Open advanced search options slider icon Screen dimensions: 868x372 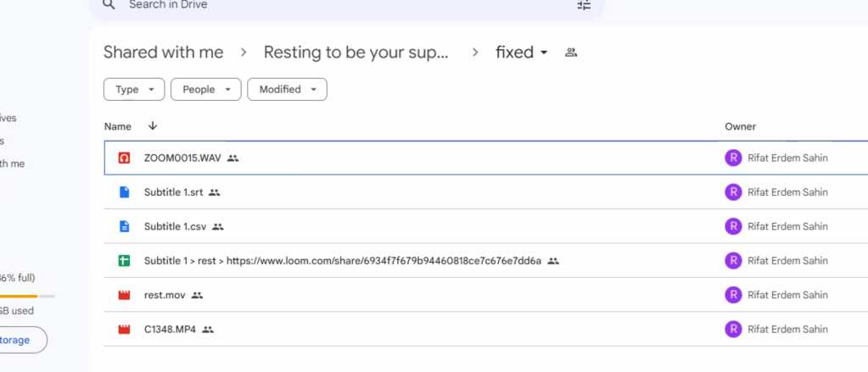[584, 5]
